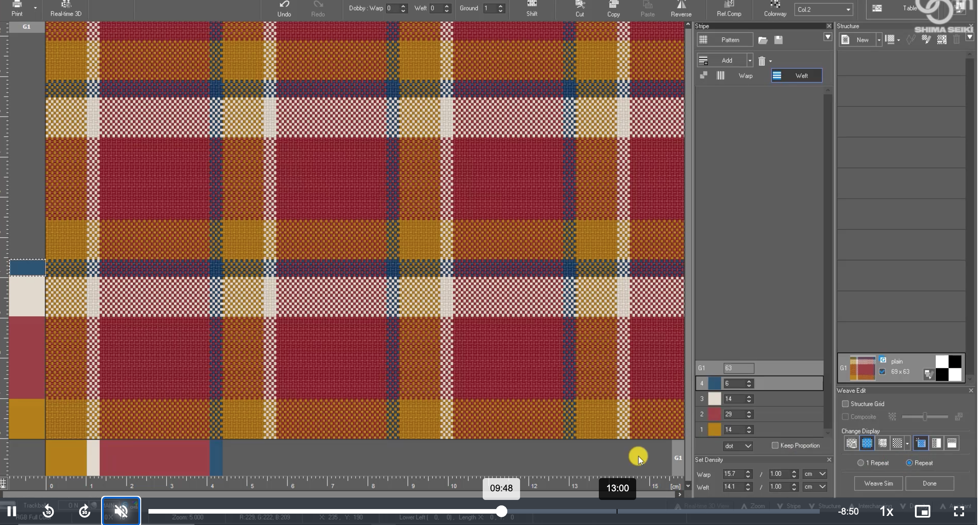Toggle Keep Proportion checkbox
The image size is (980, 525).
pyautogui.click(x=775, y=445)
